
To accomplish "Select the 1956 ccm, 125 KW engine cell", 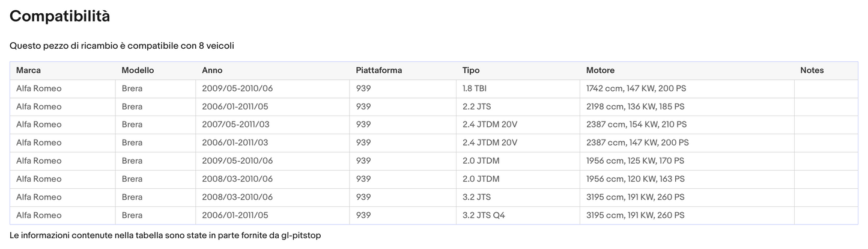I will pyautogui.click(x=635, y=161).
